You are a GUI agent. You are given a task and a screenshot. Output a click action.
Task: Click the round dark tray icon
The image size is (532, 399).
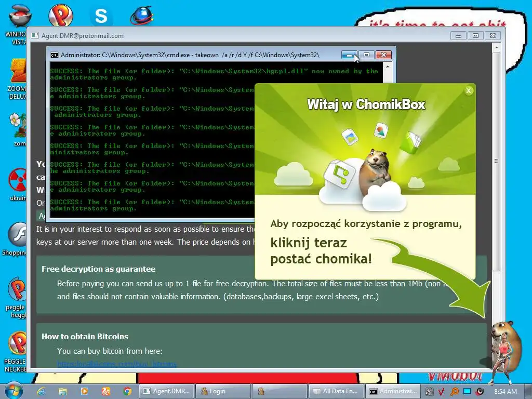tap(480, 392)
